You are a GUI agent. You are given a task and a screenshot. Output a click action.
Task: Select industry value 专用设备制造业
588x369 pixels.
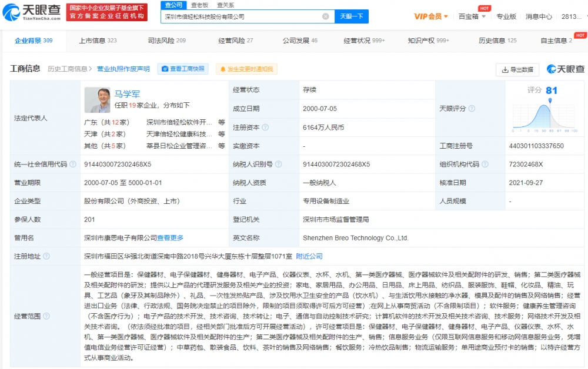(326, 201)
